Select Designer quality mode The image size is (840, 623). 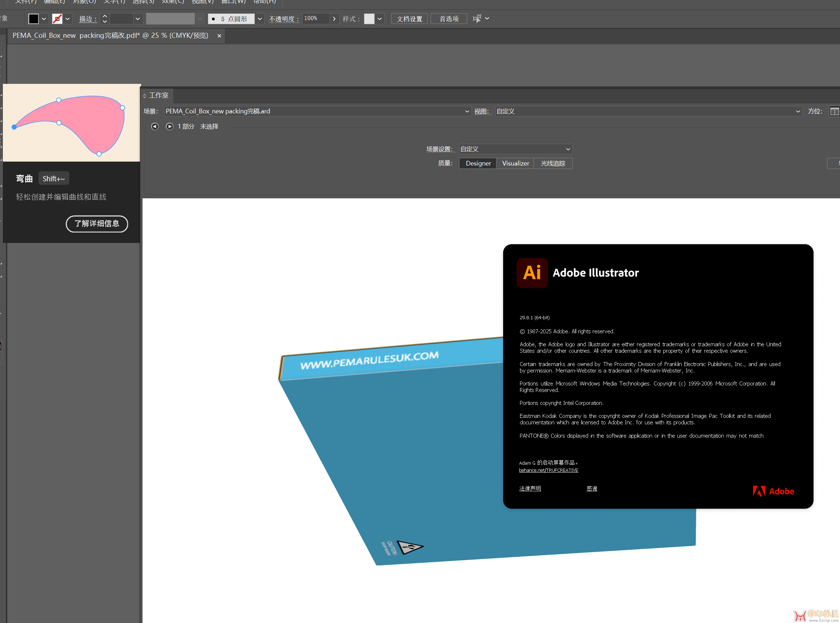[x=478, y=163]
